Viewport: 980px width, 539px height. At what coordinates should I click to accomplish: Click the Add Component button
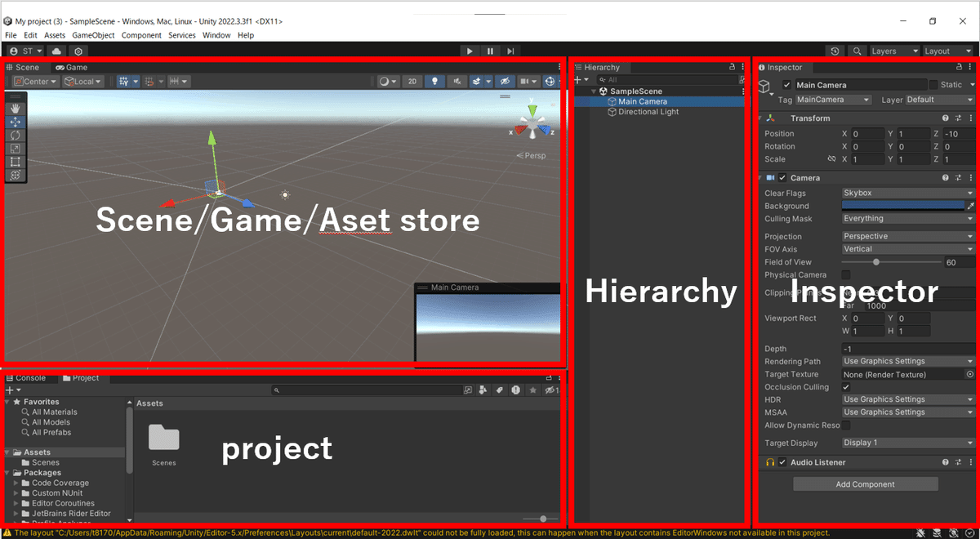(x=865, y=483)
